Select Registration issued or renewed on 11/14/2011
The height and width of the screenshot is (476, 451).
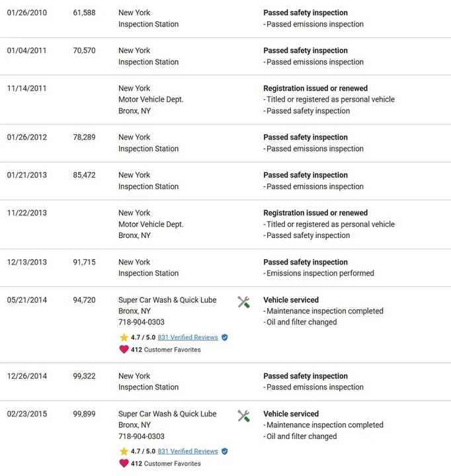315,89
